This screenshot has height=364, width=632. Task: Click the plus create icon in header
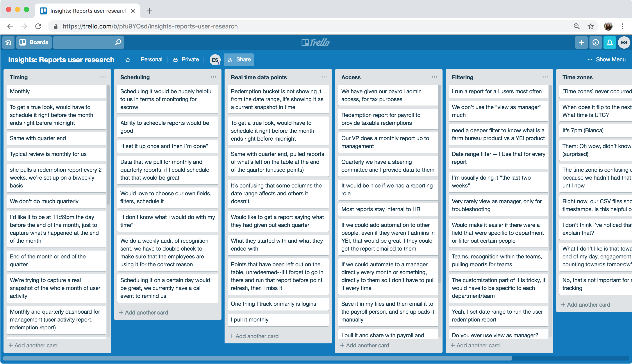click(581, 42)
